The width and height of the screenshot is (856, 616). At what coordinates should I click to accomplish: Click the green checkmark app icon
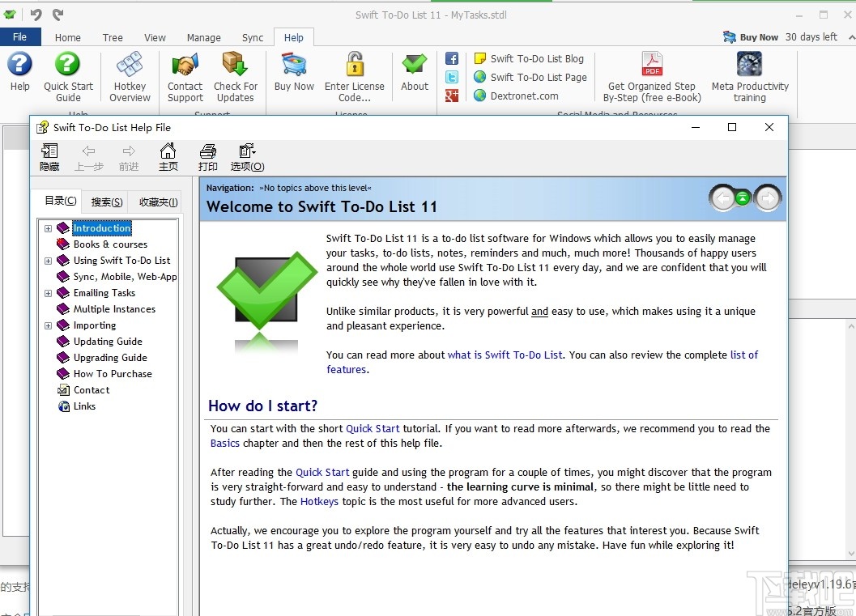[x=10, y=15]
